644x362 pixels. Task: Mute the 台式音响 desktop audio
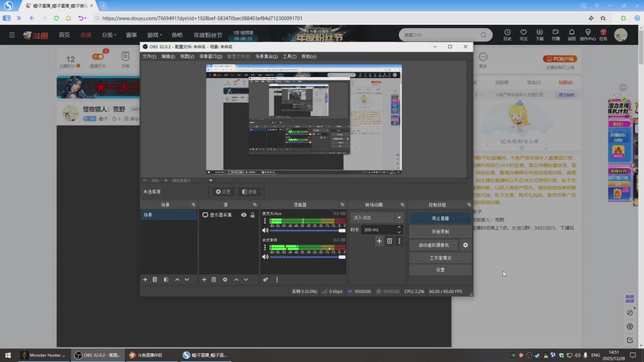tap(265, 257)
